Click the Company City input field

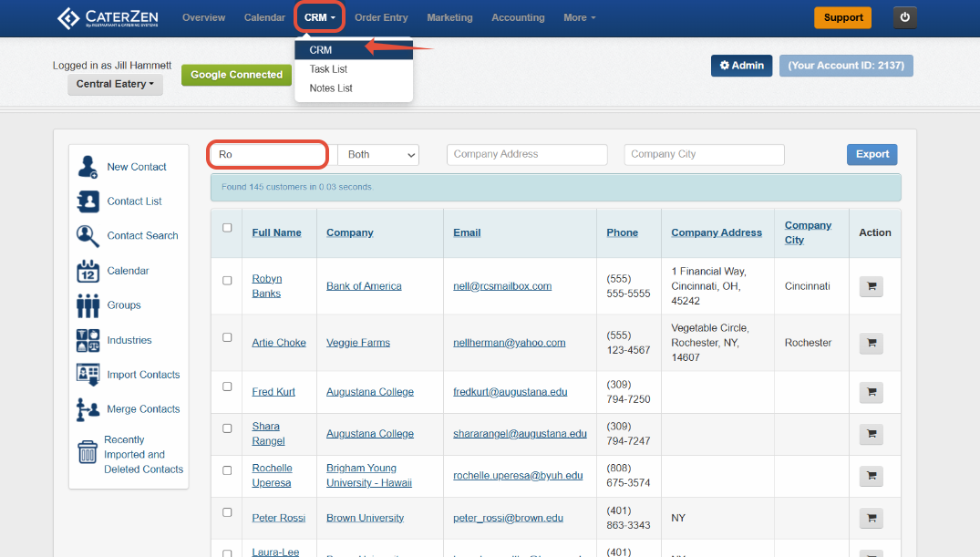click(704, 154)
